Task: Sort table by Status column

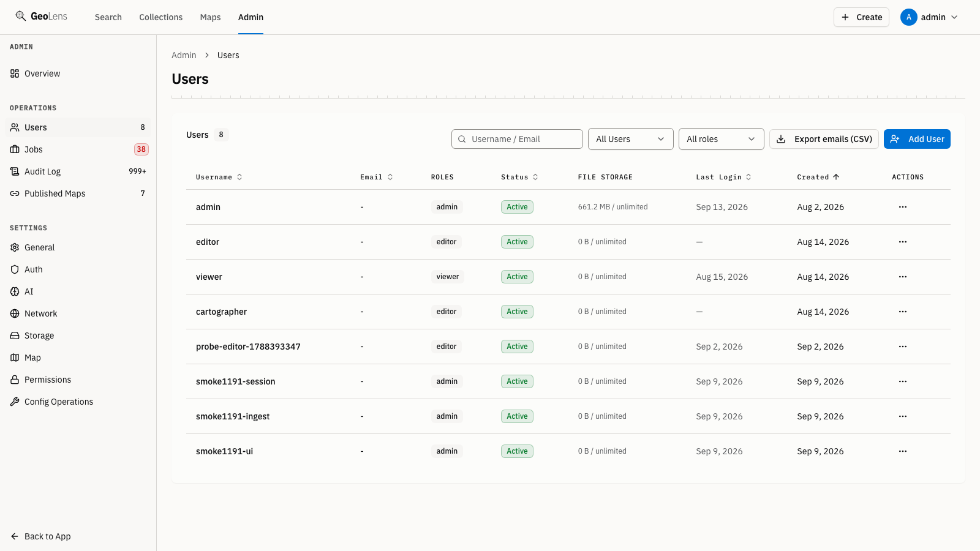Action: [x=519, y=177]
